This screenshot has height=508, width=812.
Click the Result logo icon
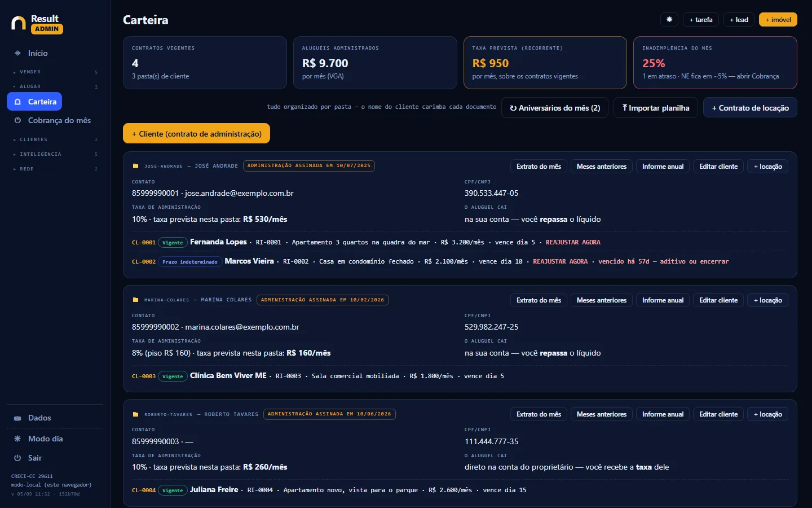pos(19,23)
